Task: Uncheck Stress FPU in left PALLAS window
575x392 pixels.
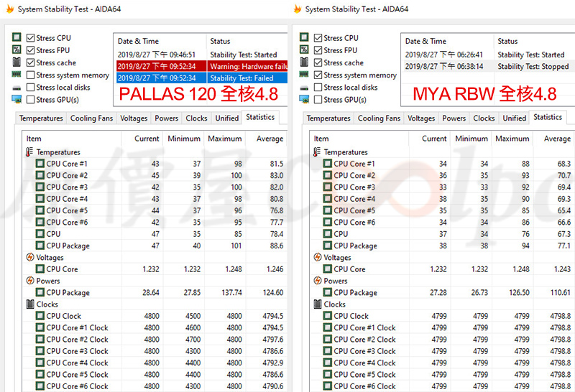Action: (x=31, y=50)
